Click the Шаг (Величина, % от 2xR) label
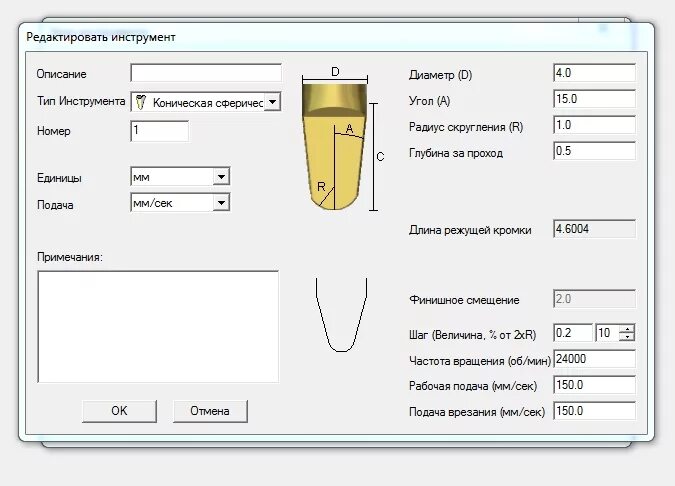Screen dimensions: 675x486 [472, 335]
